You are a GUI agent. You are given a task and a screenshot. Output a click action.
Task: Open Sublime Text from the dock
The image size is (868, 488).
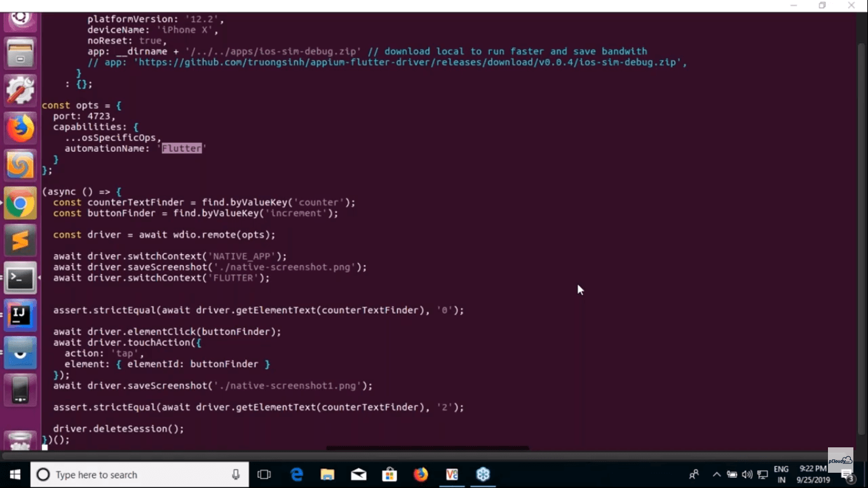[20, 241]
